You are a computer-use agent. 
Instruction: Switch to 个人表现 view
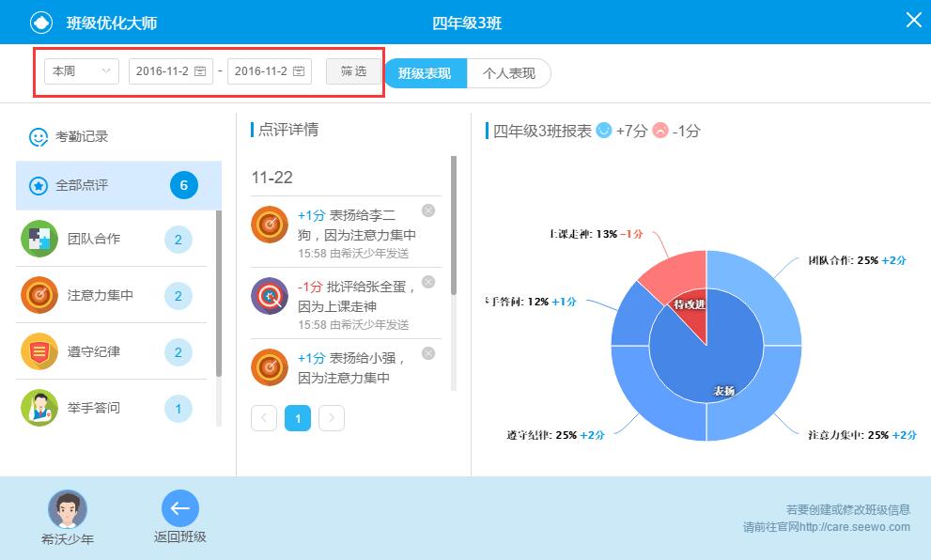point(508,73)
